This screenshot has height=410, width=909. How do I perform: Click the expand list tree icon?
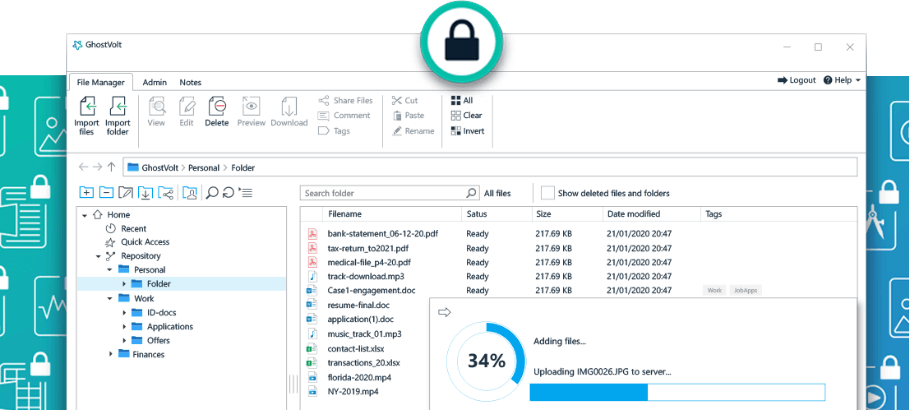[245, 193]
